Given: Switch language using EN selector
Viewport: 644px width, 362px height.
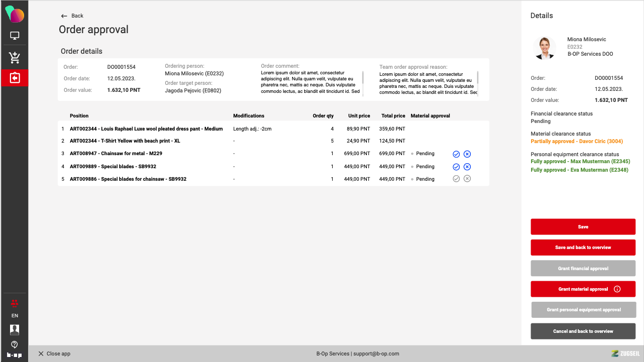Looking at the screenshot, I should click(x=15, y=316).
